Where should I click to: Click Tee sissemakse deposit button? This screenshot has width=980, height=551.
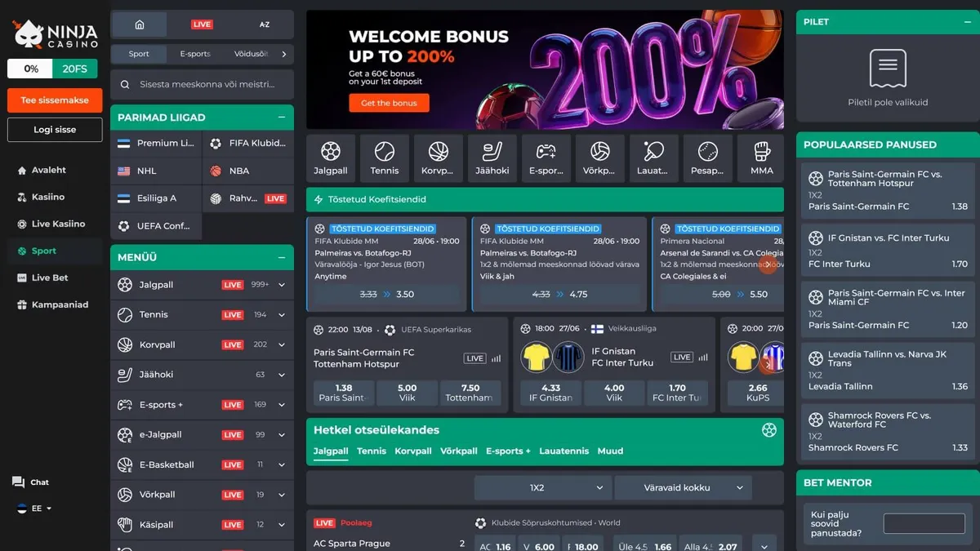click(55, 100)
